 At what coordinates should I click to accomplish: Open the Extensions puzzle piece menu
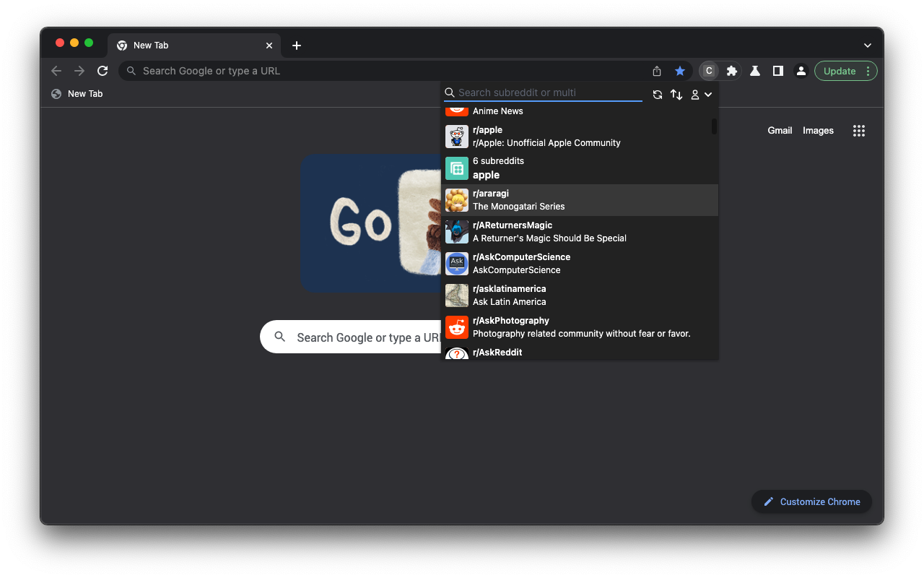(732, 71)
